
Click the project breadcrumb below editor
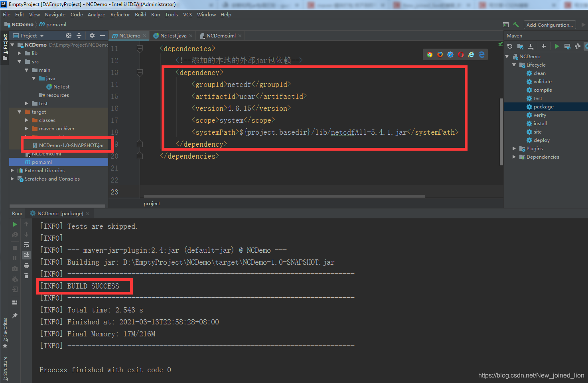(152, 204)
